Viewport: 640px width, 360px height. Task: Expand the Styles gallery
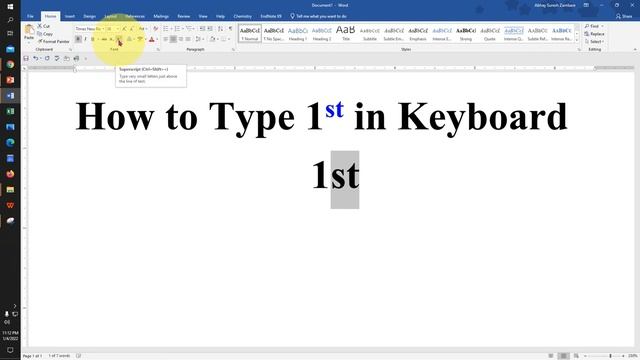point(577,40)
